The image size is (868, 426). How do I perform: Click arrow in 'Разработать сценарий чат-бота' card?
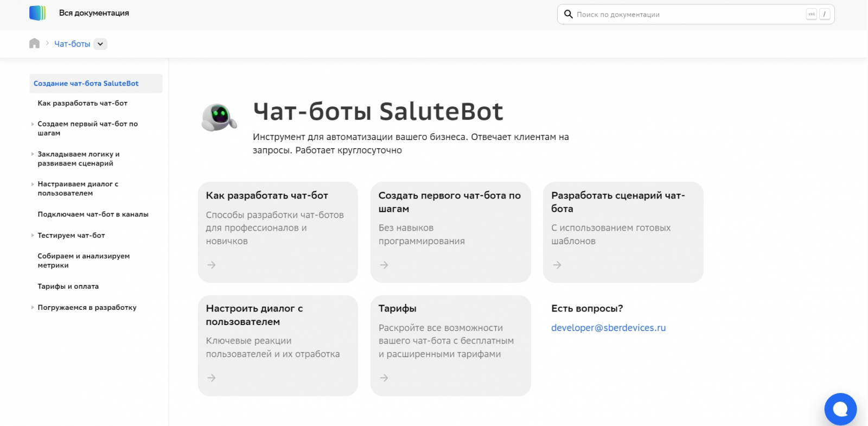tap(557, 265)
